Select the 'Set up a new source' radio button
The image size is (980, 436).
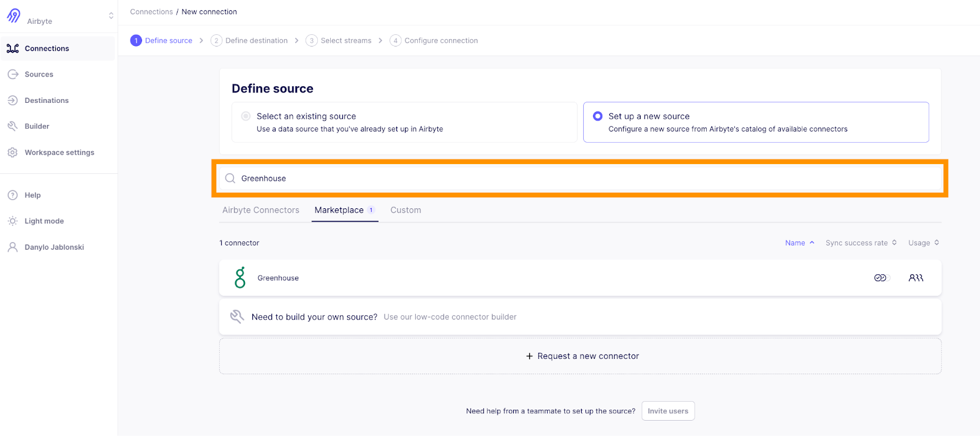(x=598, y=116)
